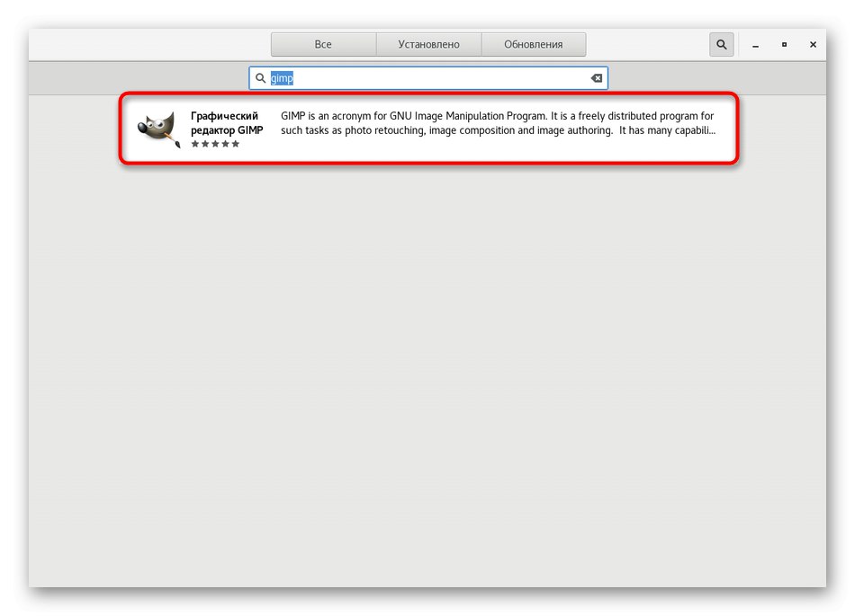Click the GIMP description text

pyautogui.click(x=498, y=123)
